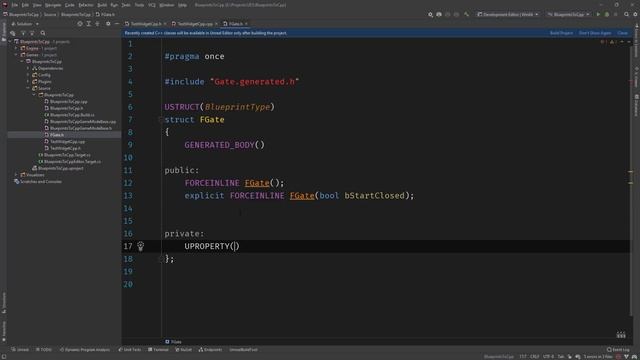The width and height of the screenshot is (640, 360).
Task: Click the Debug bug icon
Action: tap(607, 15)
